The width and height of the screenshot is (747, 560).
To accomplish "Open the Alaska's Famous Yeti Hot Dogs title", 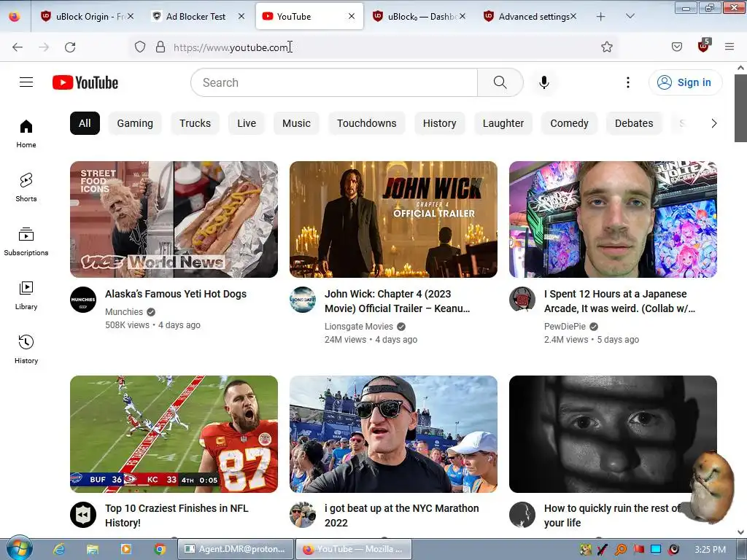I will coord(176,294).
